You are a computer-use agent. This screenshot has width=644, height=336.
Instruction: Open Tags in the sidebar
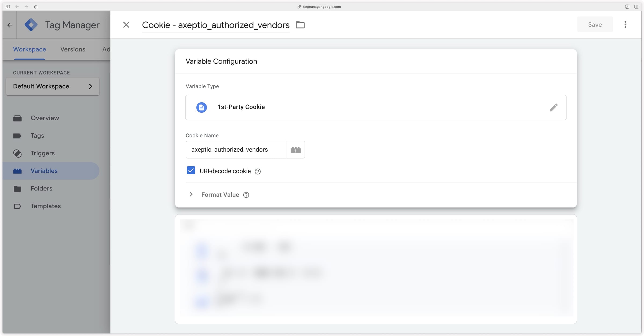point(51,136)
